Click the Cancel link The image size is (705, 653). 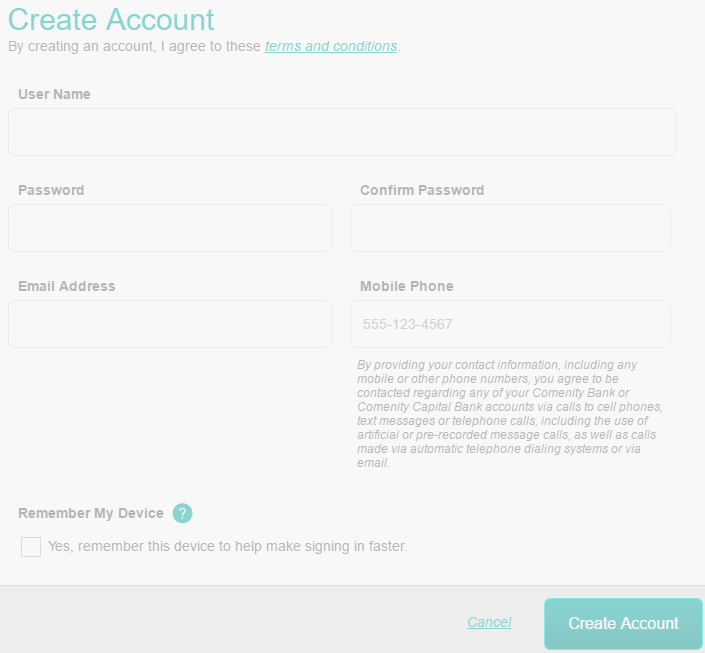point(489,622)
